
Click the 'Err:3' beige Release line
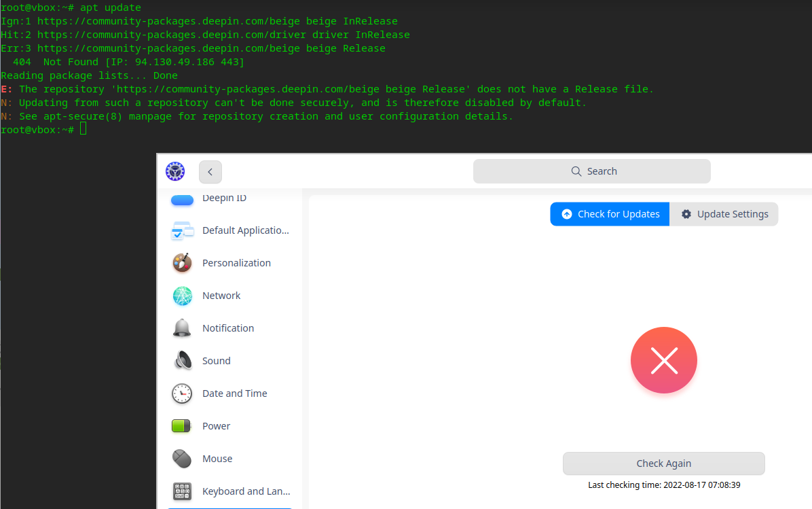pyautogui.click(x=193, y=48)
